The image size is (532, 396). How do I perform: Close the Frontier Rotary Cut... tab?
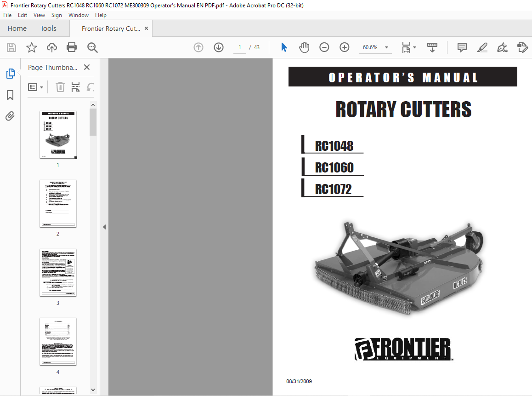coord(146,28)
